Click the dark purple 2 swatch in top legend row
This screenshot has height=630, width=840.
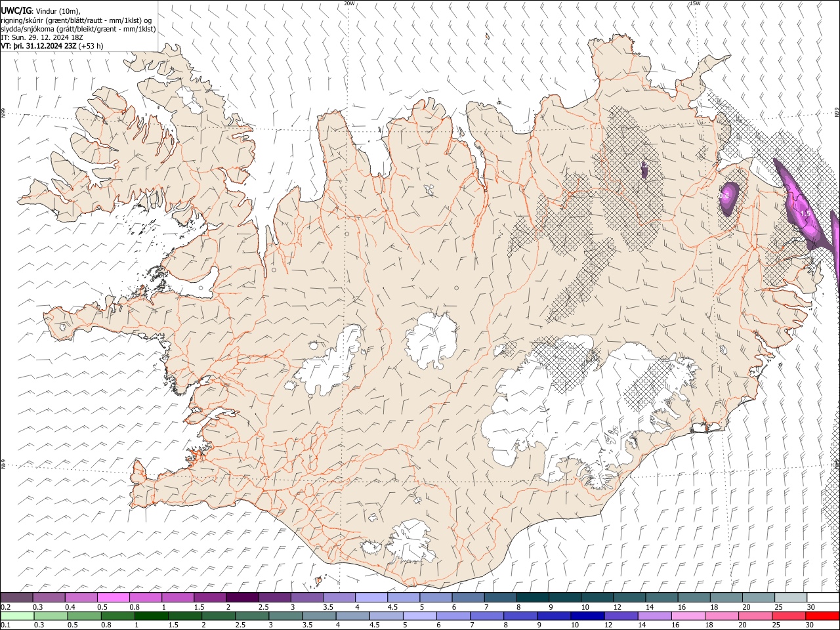241,598
